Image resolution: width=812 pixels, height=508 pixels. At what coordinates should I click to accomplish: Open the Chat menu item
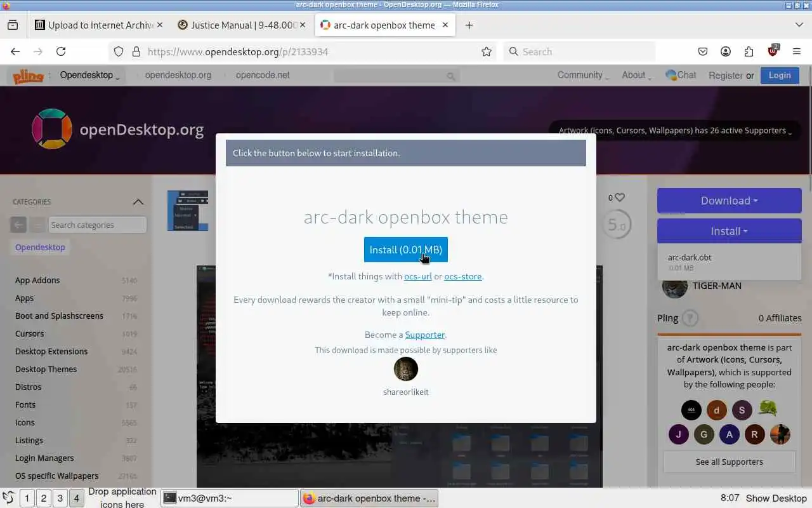point(681,75)
